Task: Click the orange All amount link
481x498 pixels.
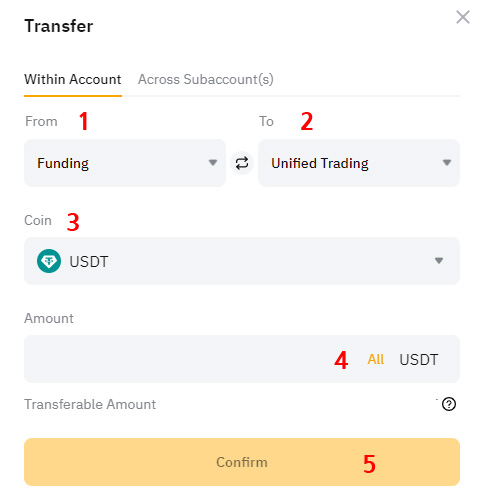Action: (376, 359)
